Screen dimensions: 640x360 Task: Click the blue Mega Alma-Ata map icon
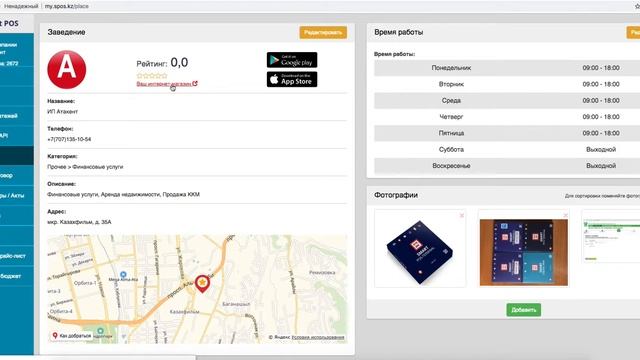click(123, 274)
